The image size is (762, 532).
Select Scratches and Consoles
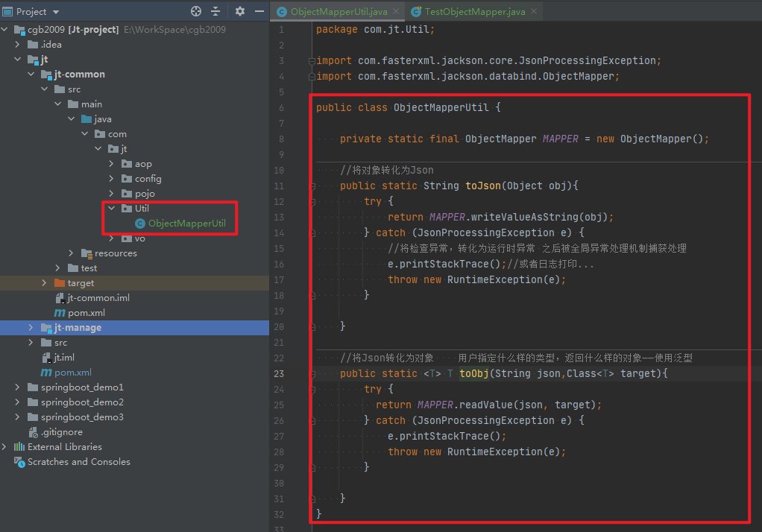point(79,461)
